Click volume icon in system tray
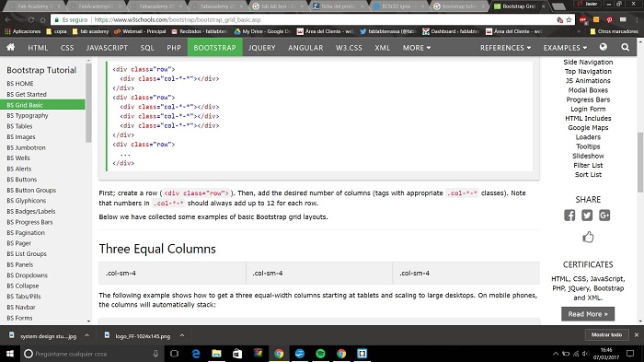The height and width of the screenshot is (362, 644). click(x=585, y=354)
